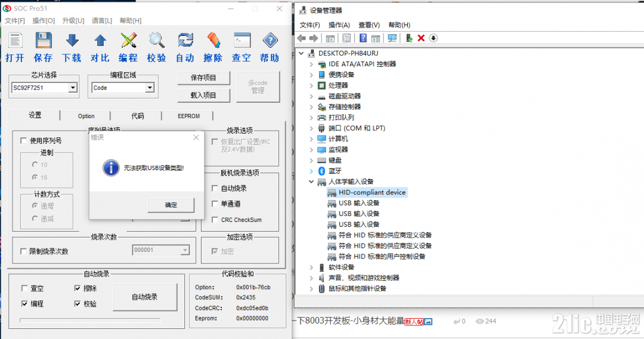Click the 下载 (Download) arrow icon

[x=72, y=41]
